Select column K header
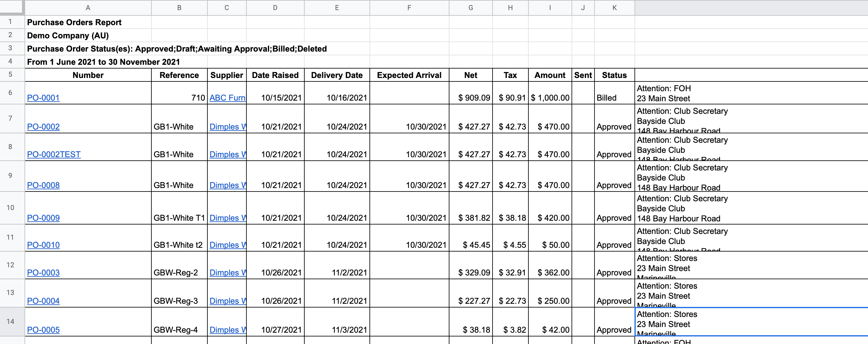868x344 pixels. click(614, 8)
